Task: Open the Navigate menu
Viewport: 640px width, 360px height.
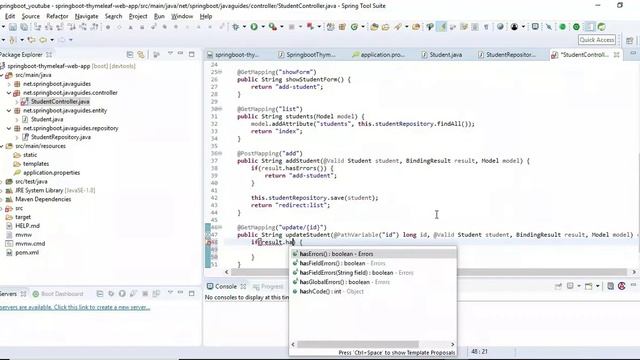Action: (86, 16)
